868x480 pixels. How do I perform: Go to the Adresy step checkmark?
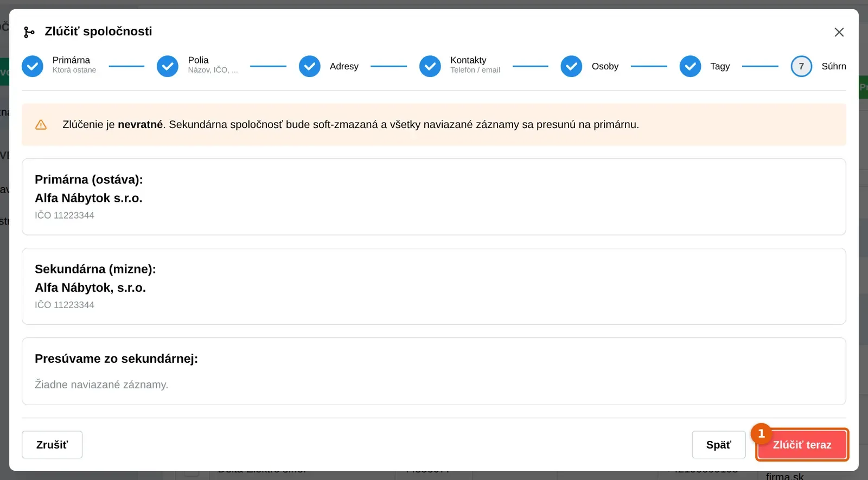click(310, 66)
